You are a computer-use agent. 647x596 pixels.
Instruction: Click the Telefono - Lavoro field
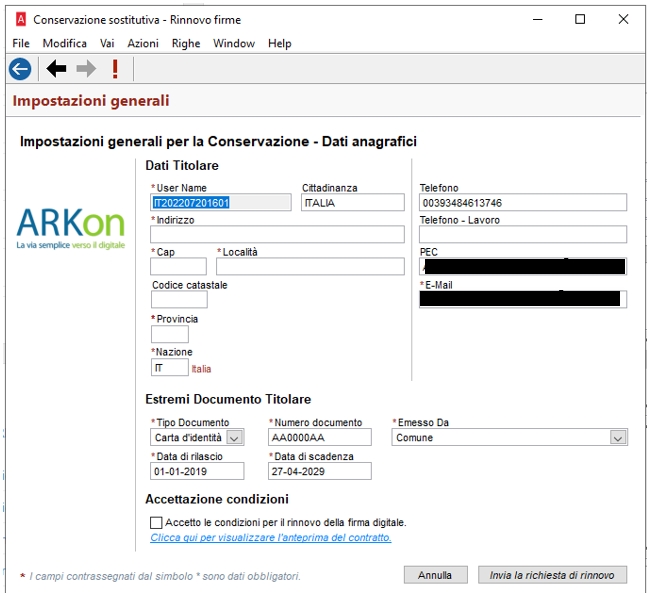[523, 234]
